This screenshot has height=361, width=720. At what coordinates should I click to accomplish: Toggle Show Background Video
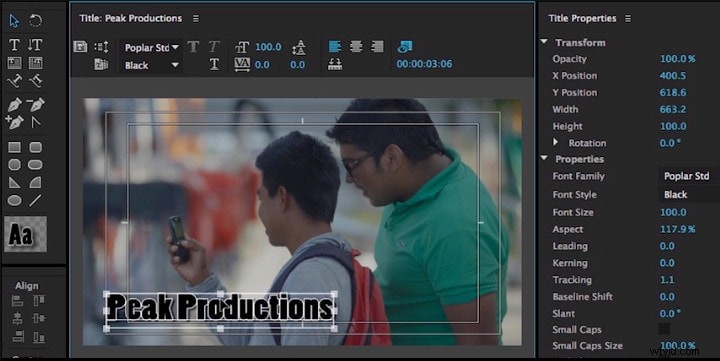click(405, 46)
